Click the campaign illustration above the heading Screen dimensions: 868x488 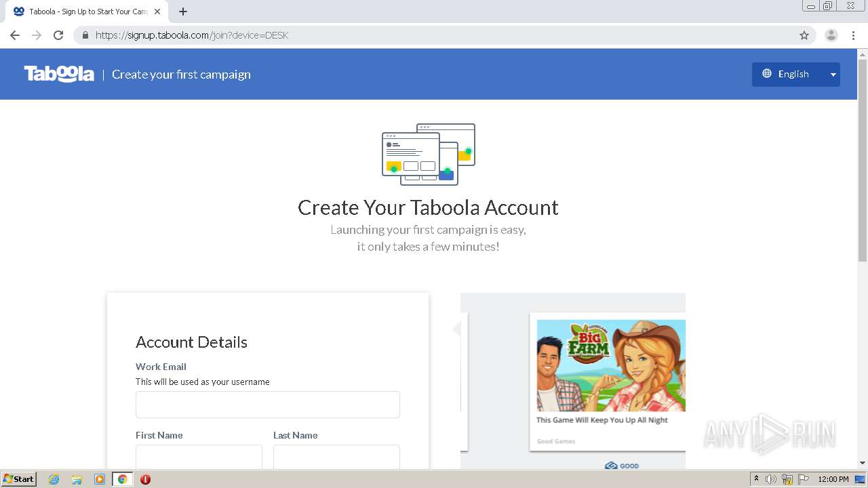pyautogui.click(x=429, y=155)
